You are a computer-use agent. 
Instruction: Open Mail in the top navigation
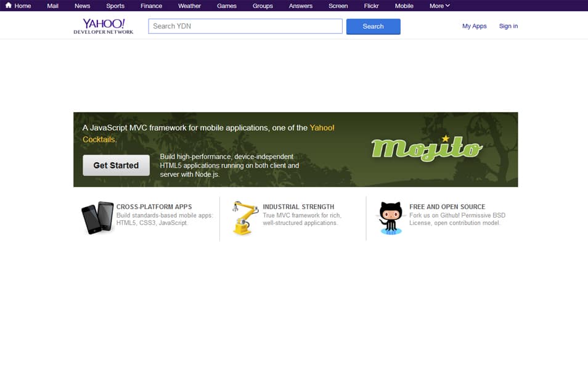tap(52, 6)
